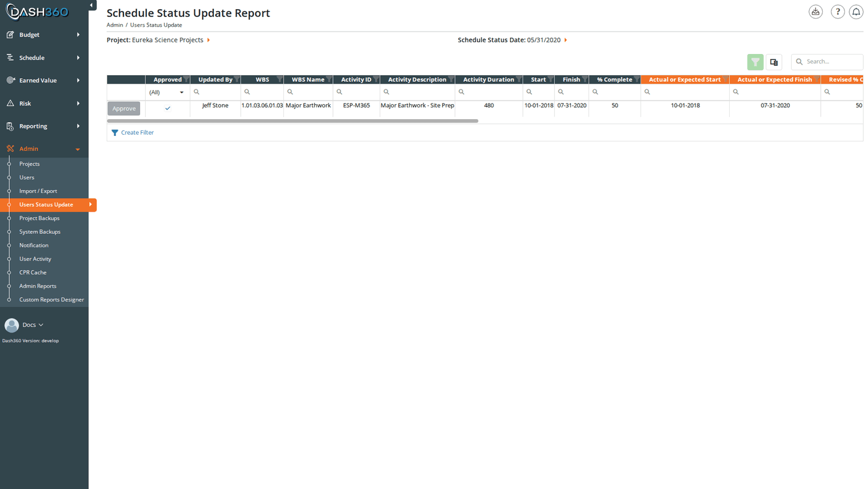Open Notification menu item
868x489 pixels.
tap(33, 245)
